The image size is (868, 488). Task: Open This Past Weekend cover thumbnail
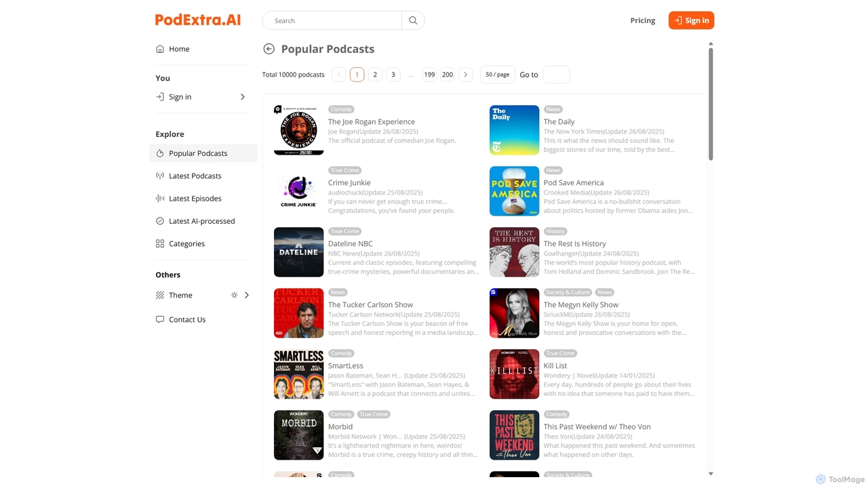pos(515,435)
